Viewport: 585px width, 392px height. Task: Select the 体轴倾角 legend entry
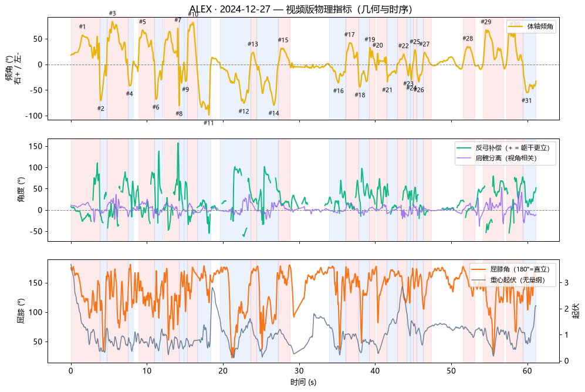(x=530, y=26)
